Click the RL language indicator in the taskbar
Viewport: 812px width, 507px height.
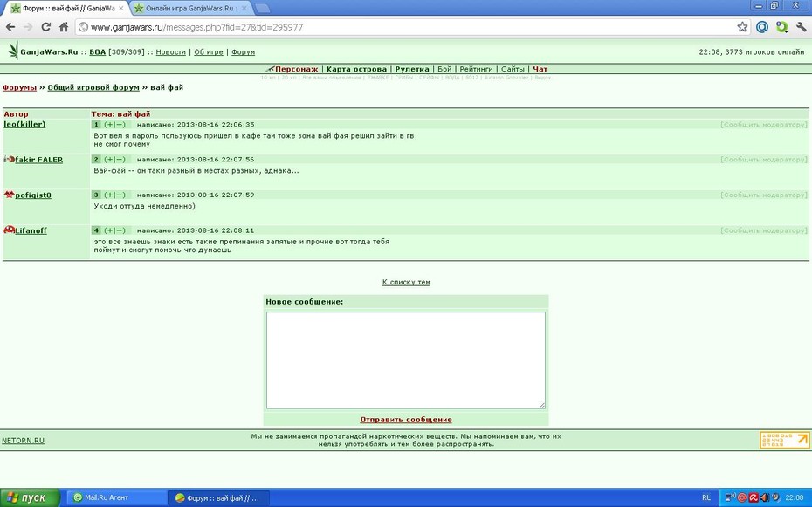[706, 497]
